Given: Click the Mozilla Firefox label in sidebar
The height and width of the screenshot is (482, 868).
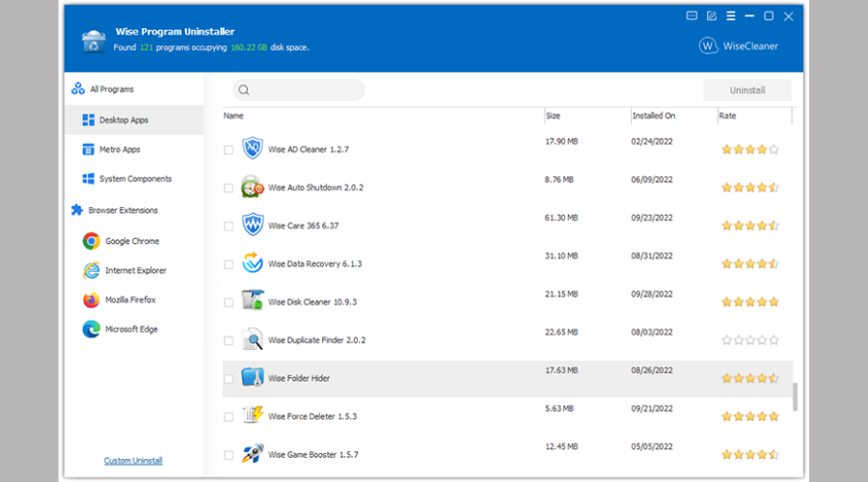Looking at the screenshot, I should coord(130,300).
